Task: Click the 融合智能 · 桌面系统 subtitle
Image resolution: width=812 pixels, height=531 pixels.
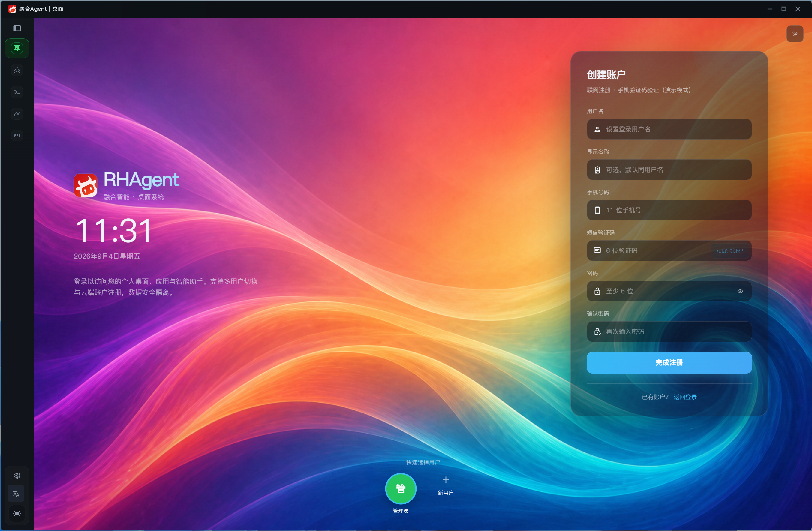Action: pos(134,197)
